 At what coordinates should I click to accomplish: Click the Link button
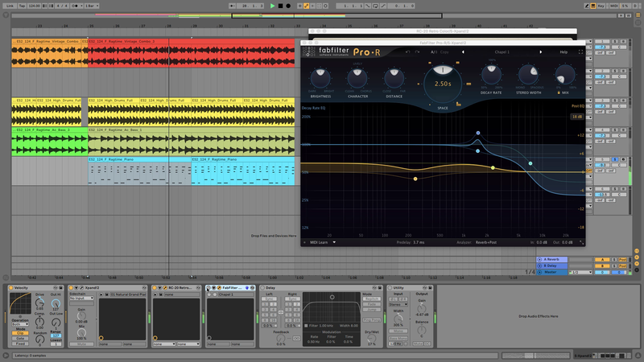click(10, 6)
